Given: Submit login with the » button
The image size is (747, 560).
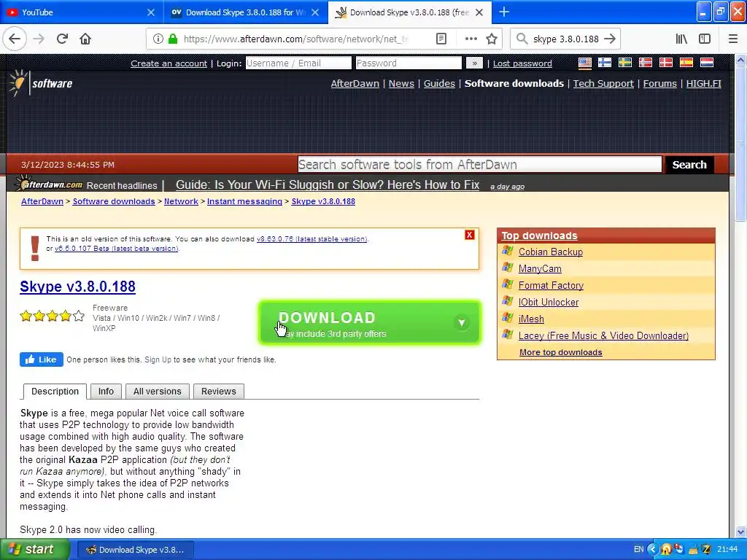Looking at the screenshot, I should [x=474, y=63].
